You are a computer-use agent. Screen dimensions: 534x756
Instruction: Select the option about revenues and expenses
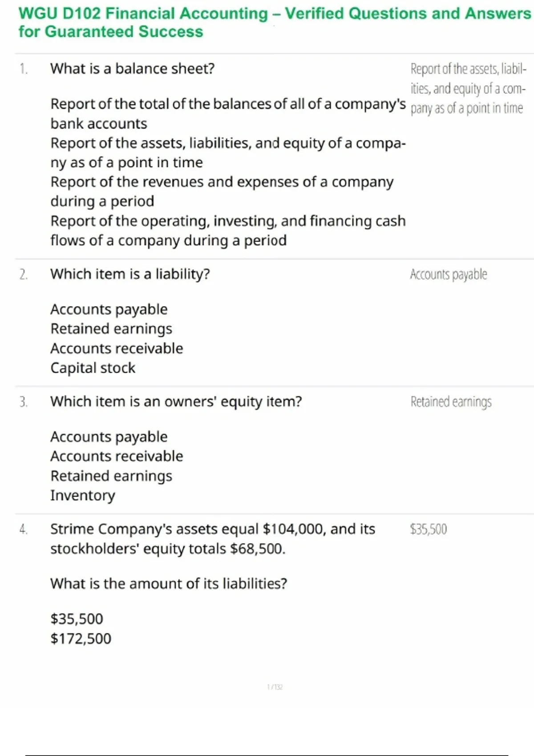[222, 191]
